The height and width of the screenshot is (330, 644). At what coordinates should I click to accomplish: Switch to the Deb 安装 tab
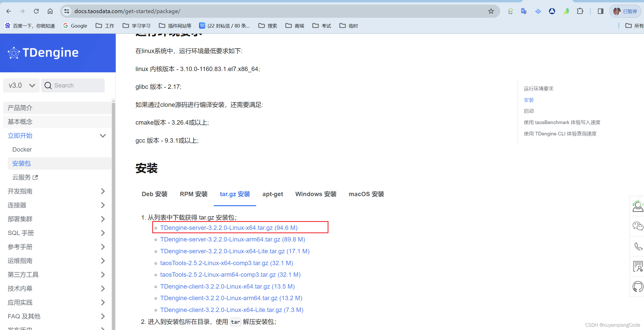click(155, 194)
